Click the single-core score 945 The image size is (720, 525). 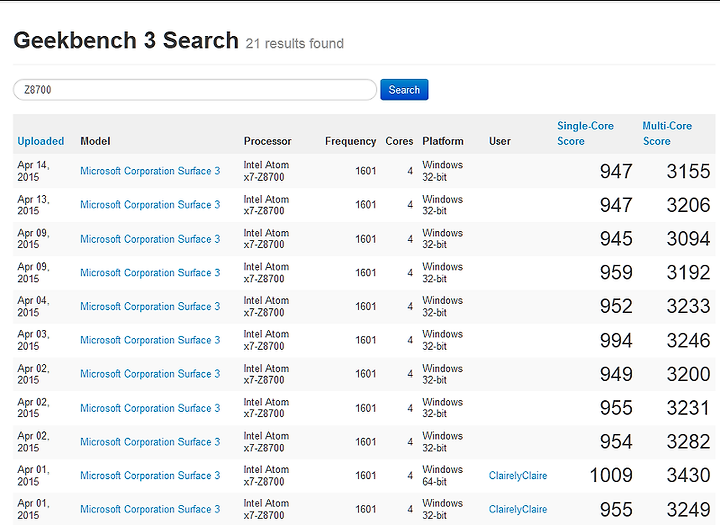616,239
